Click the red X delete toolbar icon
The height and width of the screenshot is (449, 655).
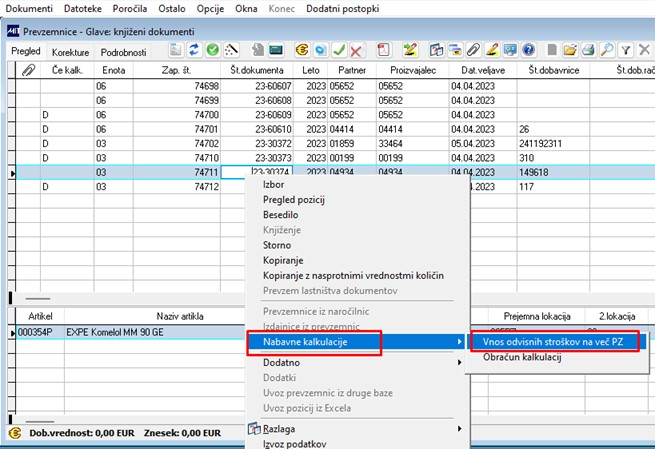[356, 49]
